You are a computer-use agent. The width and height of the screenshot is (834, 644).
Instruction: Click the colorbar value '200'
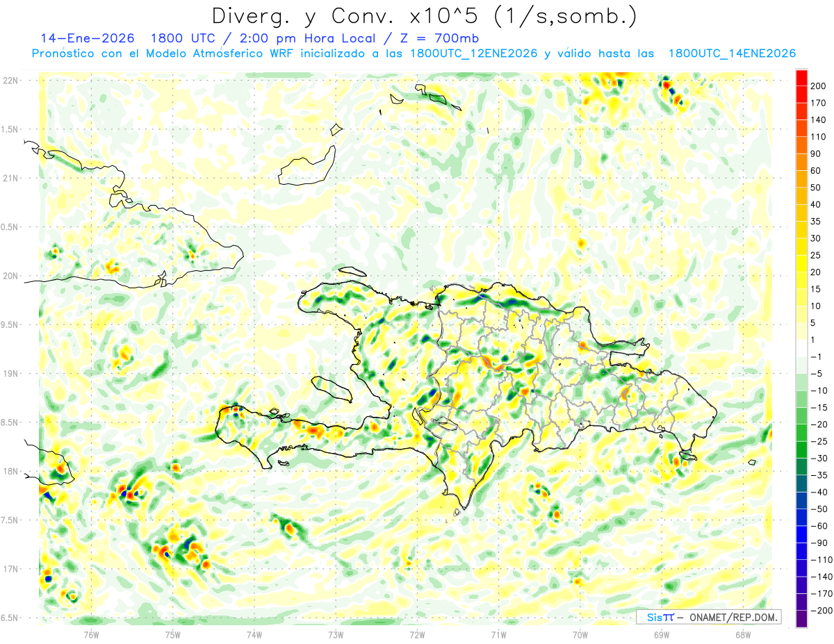point(819,85)
